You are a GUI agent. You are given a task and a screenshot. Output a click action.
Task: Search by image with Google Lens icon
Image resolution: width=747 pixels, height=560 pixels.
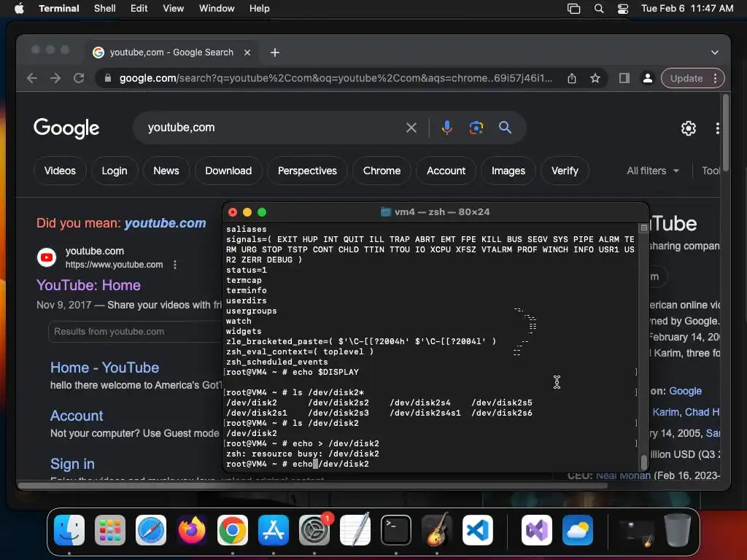[476, 128]
